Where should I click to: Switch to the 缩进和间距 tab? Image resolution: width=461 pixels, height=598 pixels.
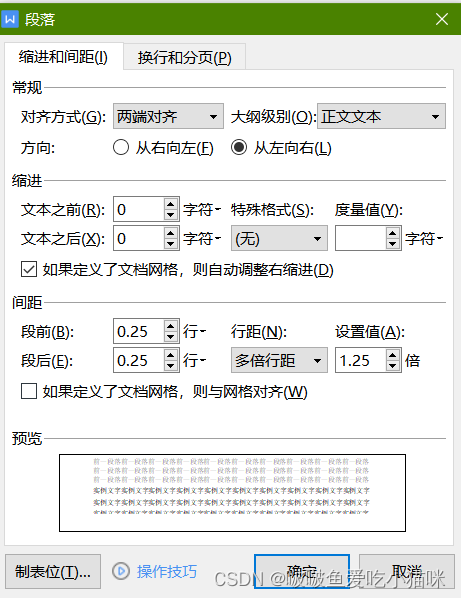coord(63,57)
